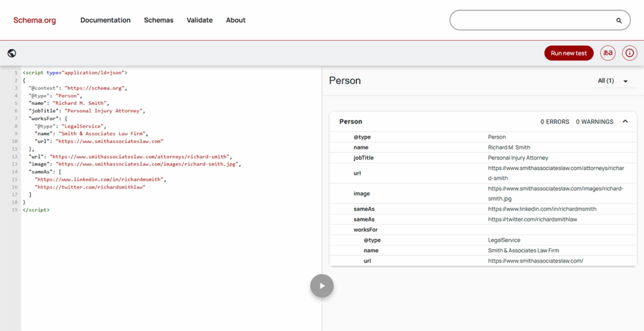644x331 pixels.
Task: Collapse the Person results card chevron
Action: tap(625, 122)
